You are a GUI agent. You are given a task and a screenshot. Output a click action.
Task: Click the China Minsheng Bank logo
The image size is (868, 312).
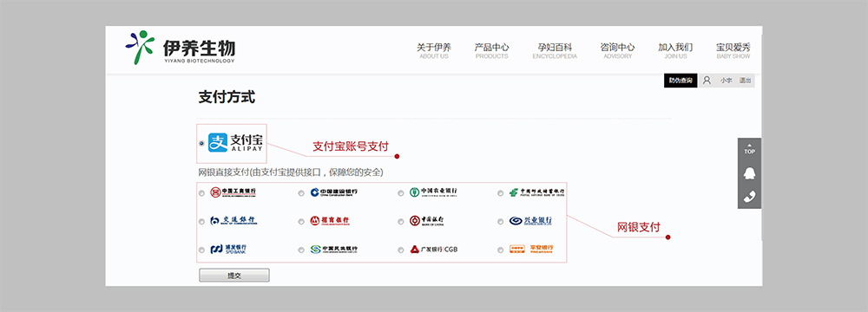pyautogui.click(x=334, y=249)
